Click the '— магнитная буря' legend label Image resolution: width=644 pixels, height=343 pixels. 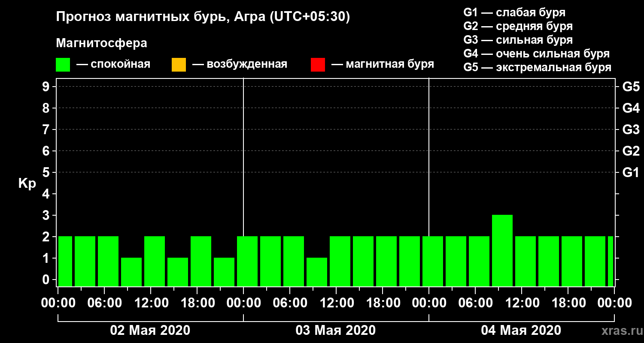pos(383,64)
